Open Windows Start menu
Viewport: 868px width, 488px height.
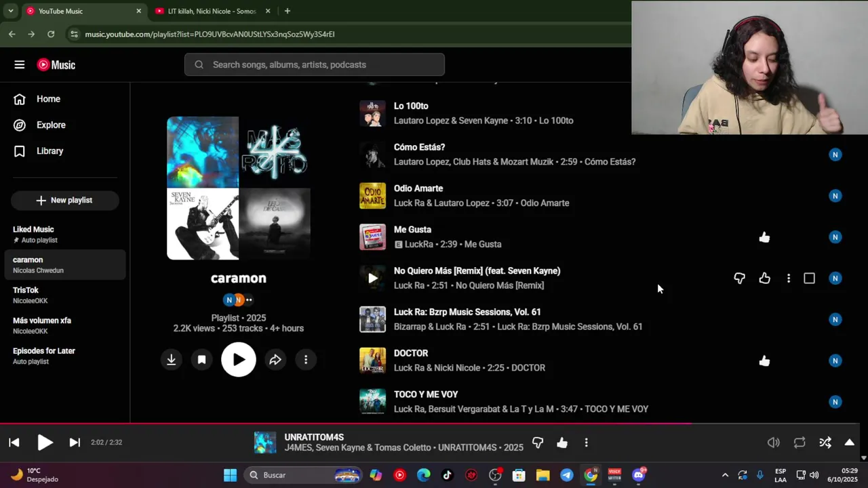point(231,475)
